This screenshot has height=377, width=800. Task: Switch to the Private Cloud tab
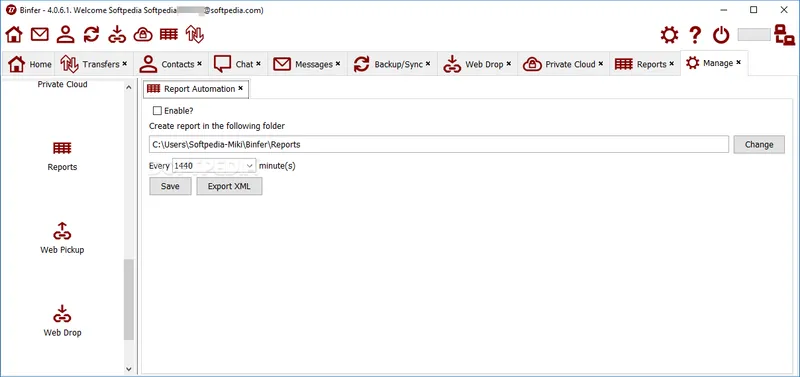(563, 64)
